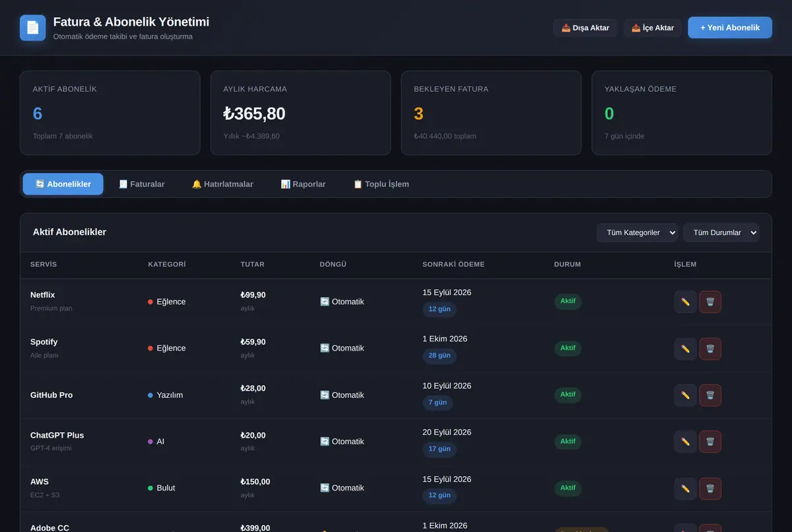
Task: Edit the AWS subscription
Action: tap(685, 488)
